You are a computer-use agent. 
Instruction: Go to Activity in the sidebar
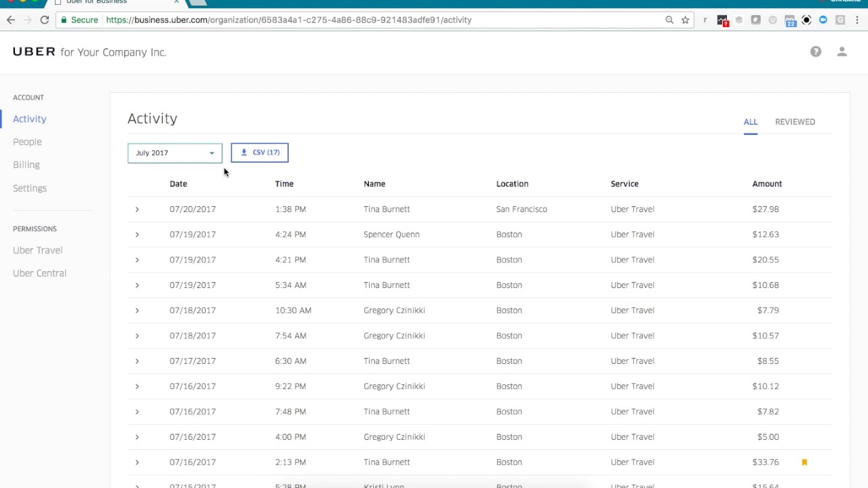30,119
